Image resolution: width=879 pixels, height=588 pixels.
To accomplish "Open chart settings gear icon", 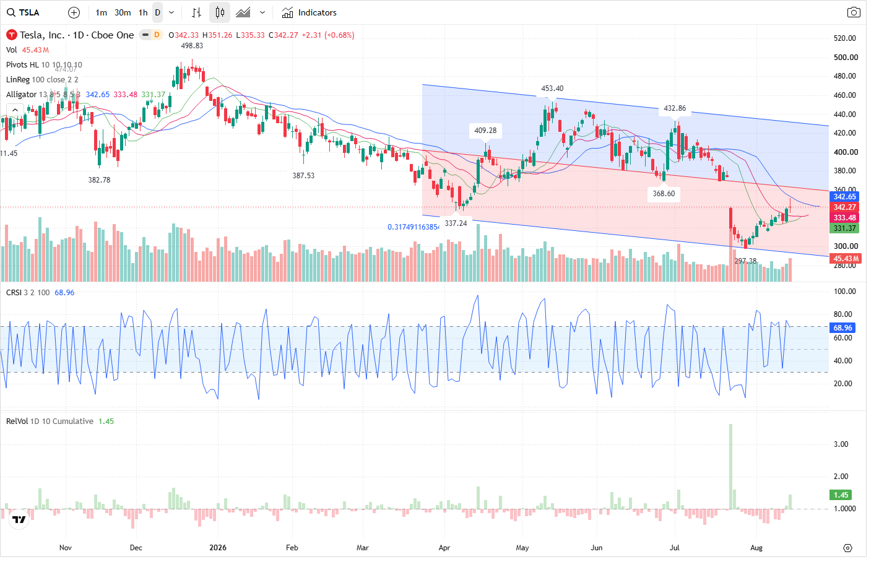I will pos(848,548).
